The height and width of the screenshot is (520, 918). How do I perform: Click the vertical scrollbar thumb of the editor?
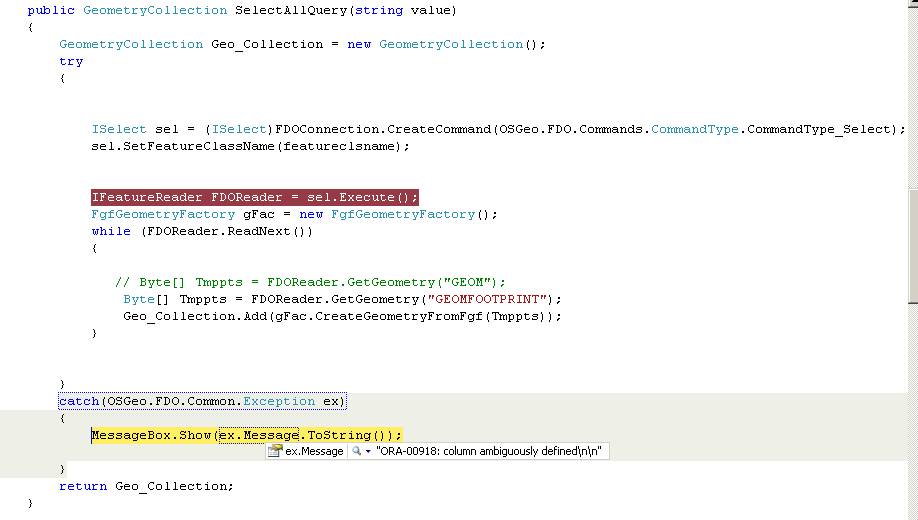(913, 247)
